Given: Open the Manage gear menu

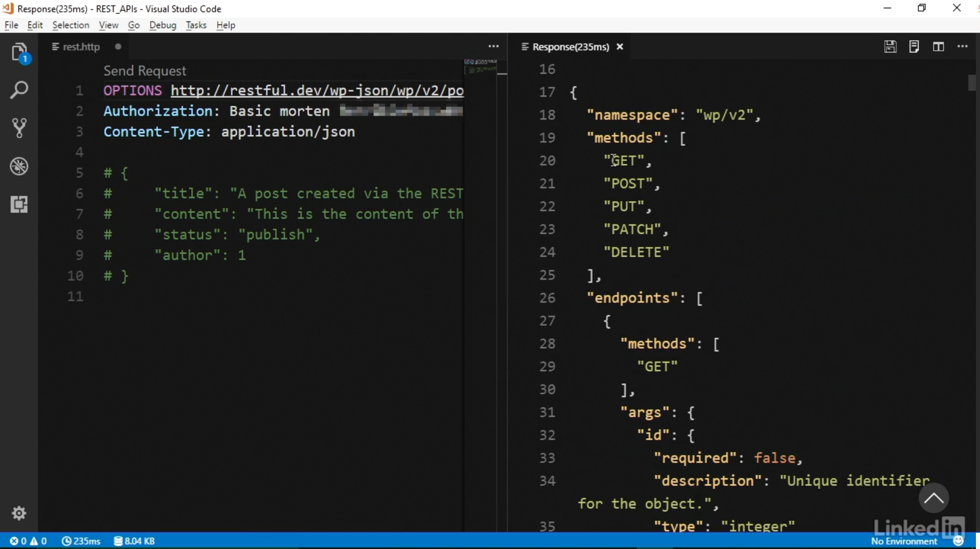Looking at the screenshot, I should coord(19,513).
